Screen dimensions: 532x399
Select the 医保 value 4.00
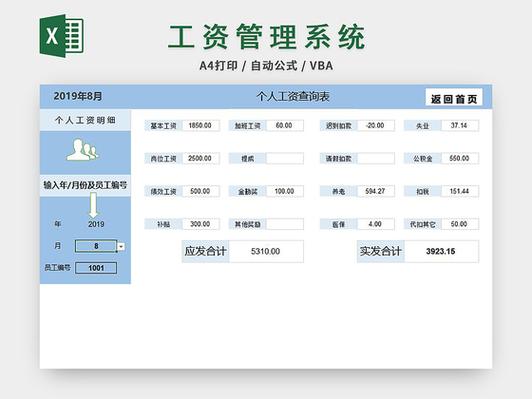pos(376,224)
